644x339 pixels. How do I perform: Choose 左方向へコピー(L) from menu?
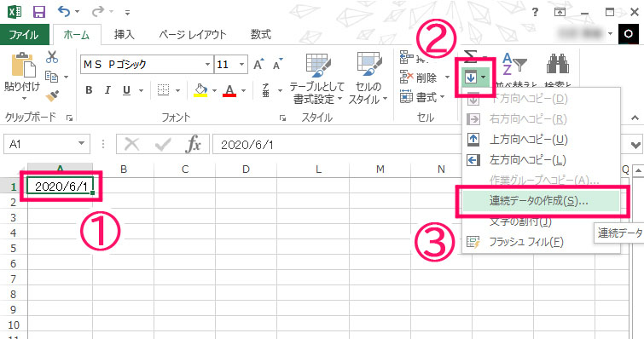[x=542, y=160]
